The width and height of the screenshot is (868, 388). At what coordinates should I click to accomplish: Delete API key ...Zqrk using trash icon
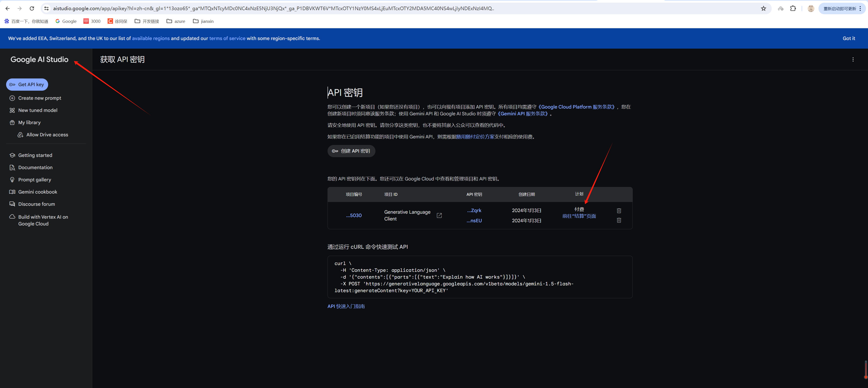click(619, 211)
